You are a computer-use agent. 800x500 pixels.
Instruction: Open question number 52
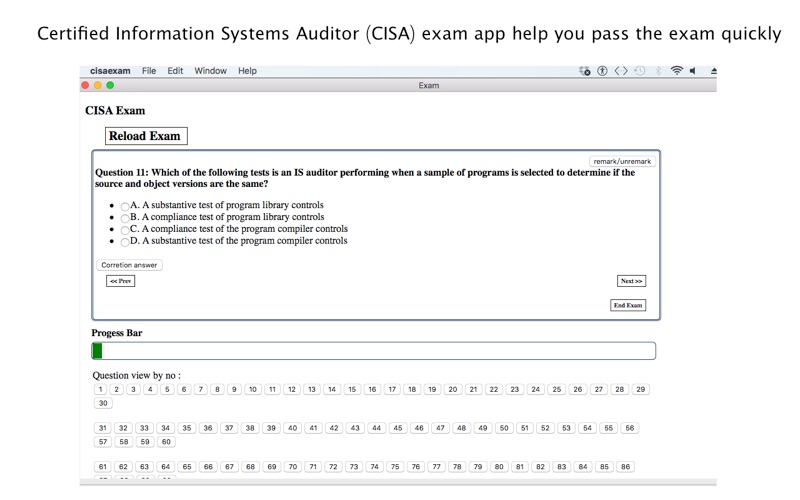(x=545, y=428)
